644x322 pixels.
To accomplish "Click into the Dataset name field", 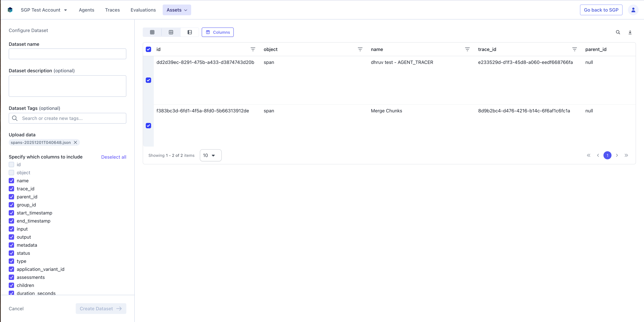I will (68, 54).
